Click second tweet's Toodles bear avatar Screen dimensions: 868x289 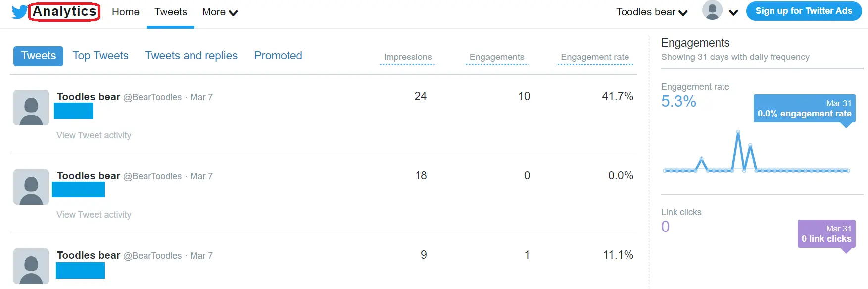tap(31, 187)
